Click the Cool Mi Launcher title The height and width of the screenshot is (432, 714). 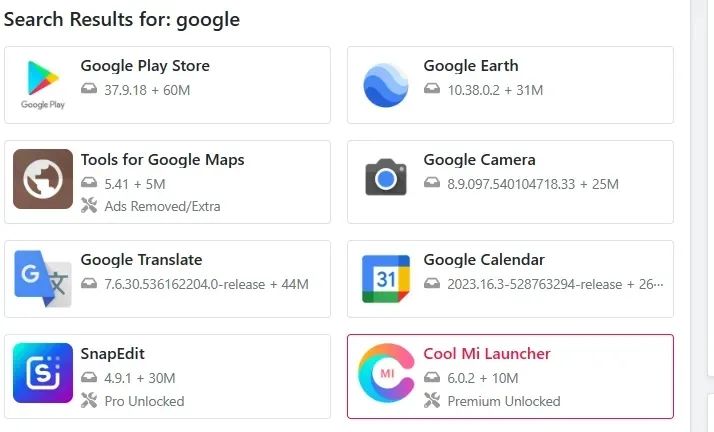[x=487, y=354]
